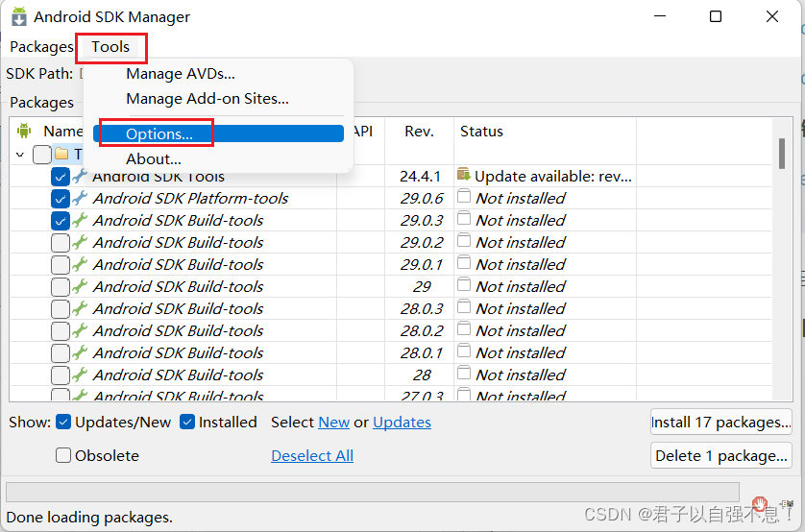This screenshot has height=532, width=805.
Task: Click not-installed status icon for rev 28.0.1
Action: (x=464, y=351)
